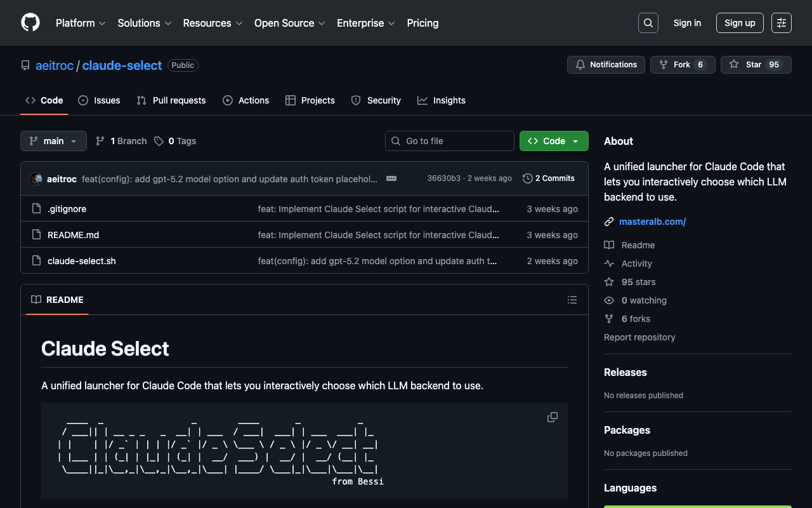The height and width of the screenshot is (508, 812).
Task: Copy the ASCII art code block
Action: tap(553, 417)
